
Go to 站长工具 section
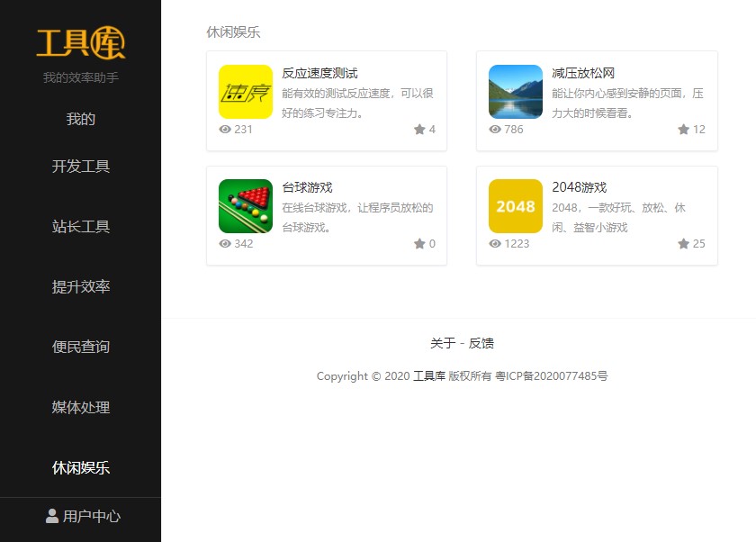[x=80, y=227]
